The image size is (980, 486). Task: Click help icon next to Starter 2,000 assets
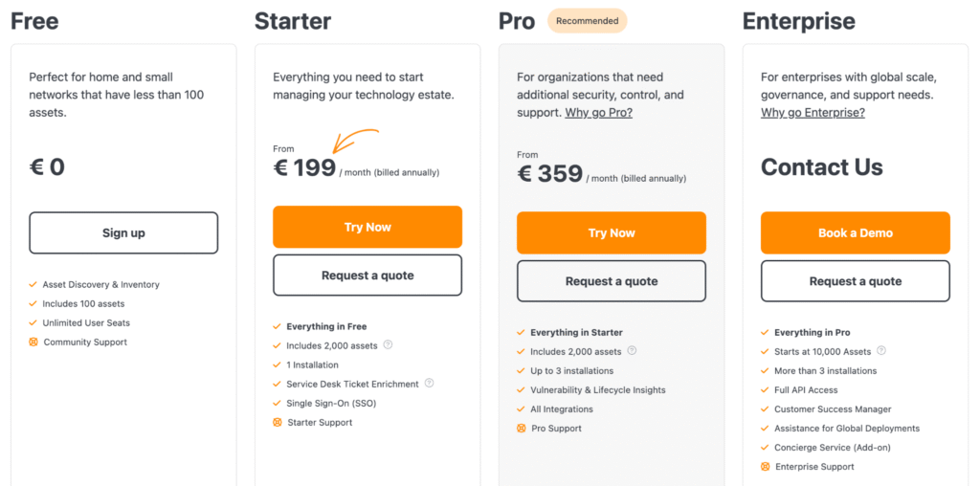point(388,344)
